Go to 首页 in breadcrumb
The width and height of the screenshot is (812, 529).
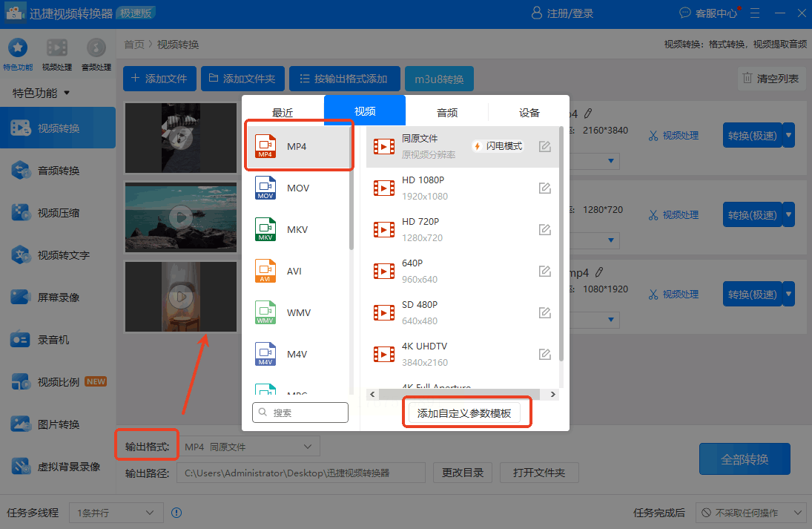[134, 45]
